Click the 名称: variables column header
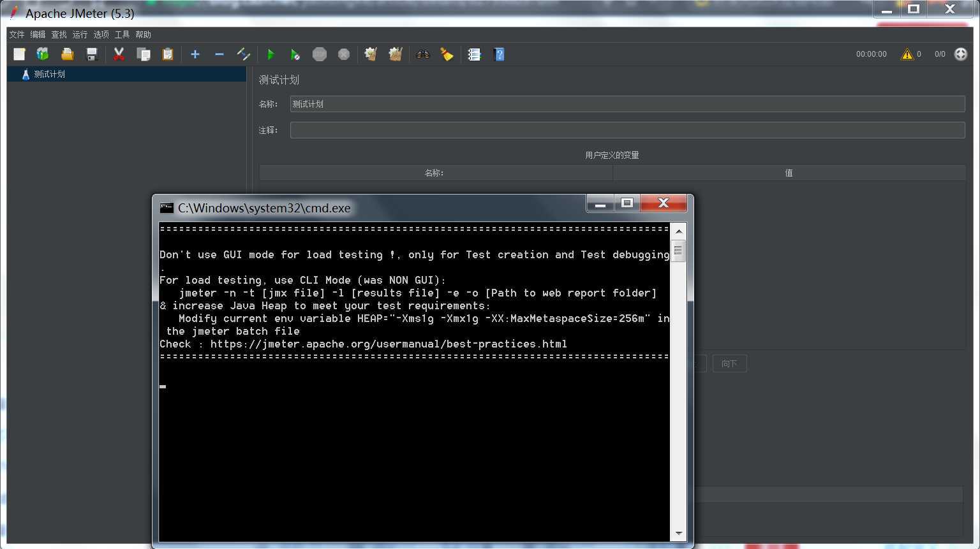 click(x=436, y=173)
